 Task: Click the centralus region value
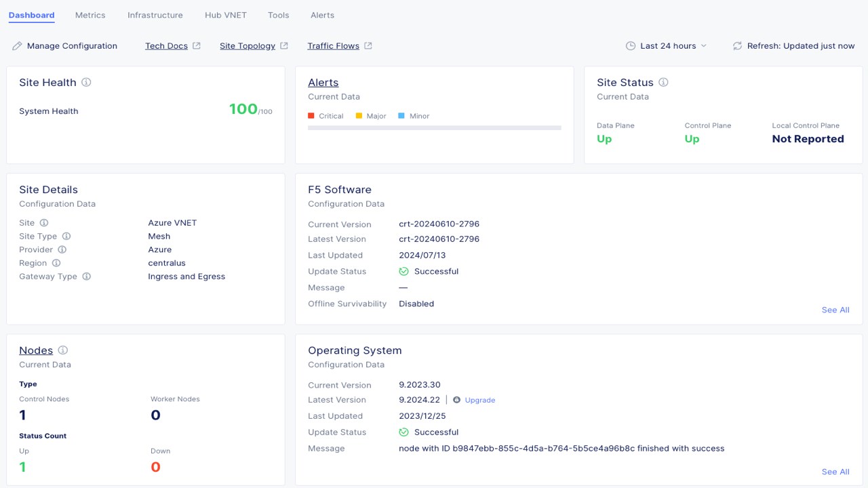(x=167, y=263)
